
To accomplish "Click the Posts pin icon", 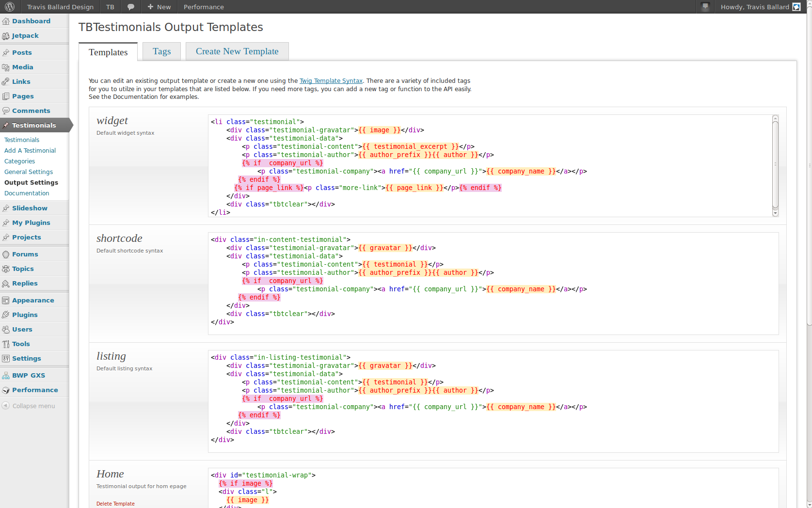I will coord(6,53).
